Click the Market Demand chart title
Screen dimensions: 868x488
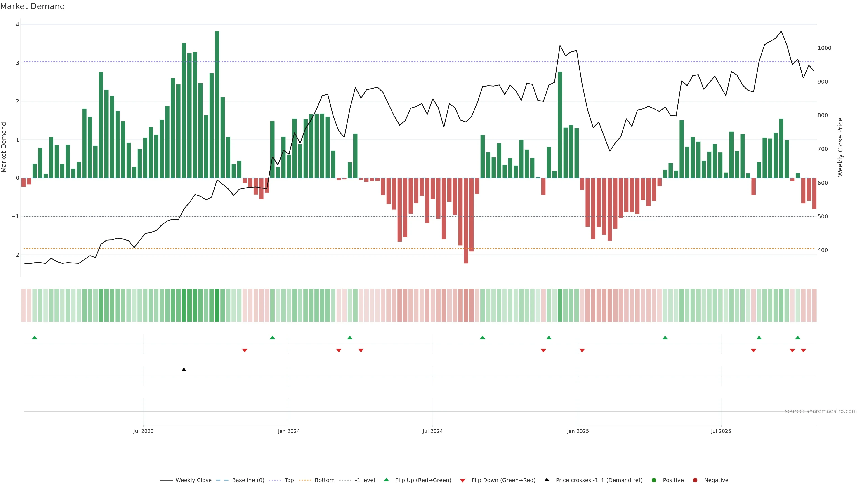click(32, 6)
